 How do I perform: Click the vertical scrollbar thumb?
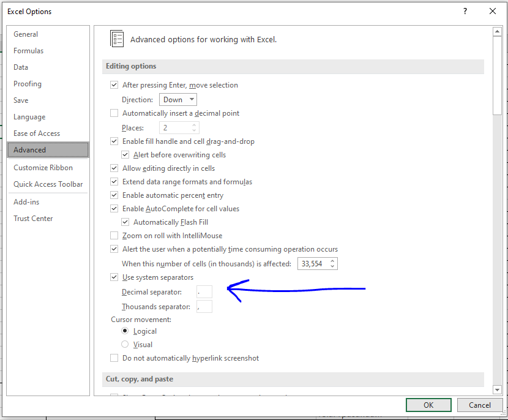tap(498, 75)
